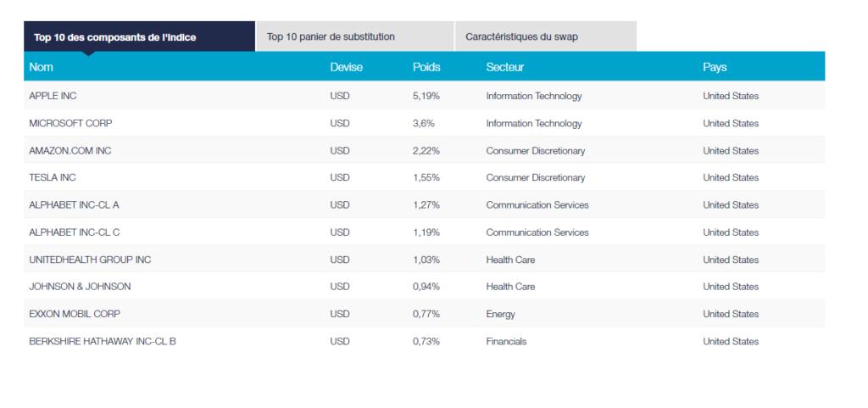Select the APPLE INC row name
The height and width of the screenshot is (408, 868).
[x=53, y=96]
